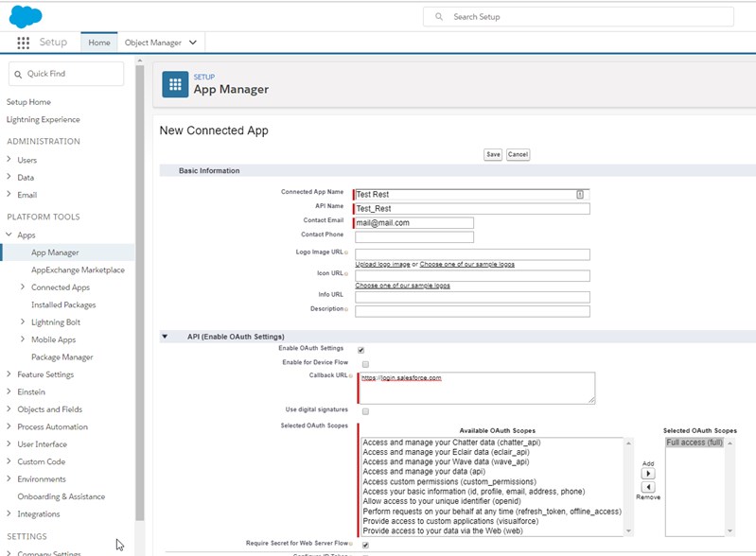Select 'Access and manage your data (api)' scope

tap(424, 472)
